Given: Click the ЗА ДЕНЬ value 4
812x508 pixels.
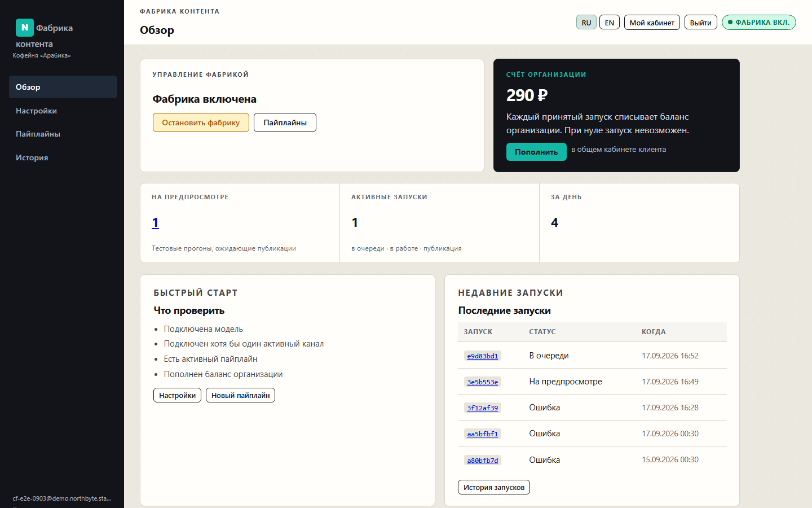Looking at the screenshot, I should click(x=555, y=222).
